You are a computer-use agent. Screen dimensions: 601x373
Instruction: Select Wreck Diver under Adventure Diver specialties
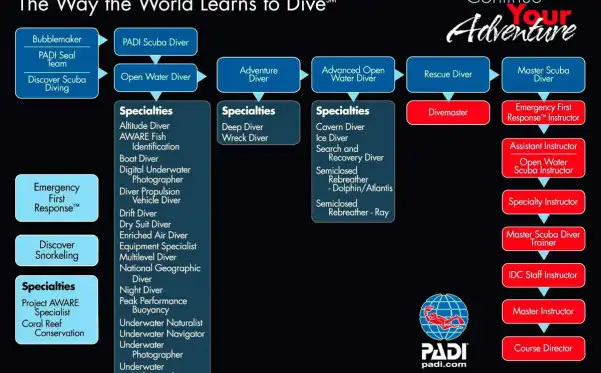coord(245,138)
